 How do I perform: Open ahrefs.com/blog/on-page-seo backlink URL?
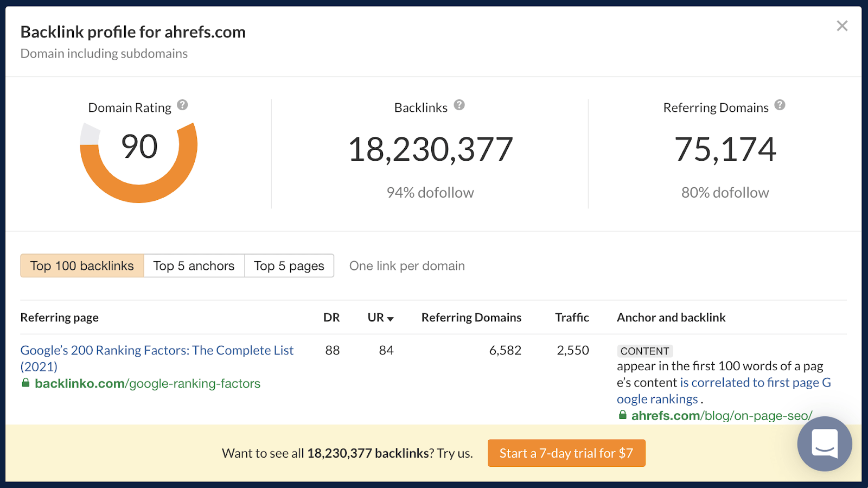722,416
